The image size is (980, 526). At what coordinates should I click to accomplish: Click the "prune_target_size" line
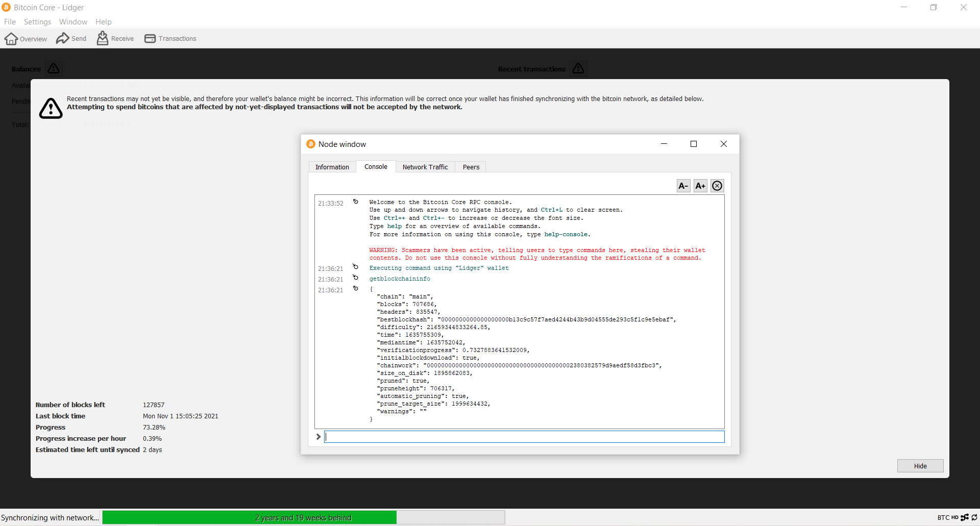pos(433,404)
